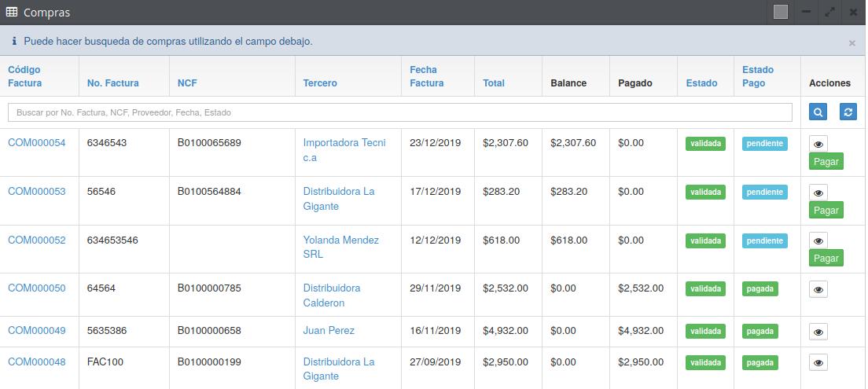Viewport: 868px width, 389px height.
Task: Open invoice link COM000049
Action: 37,331
